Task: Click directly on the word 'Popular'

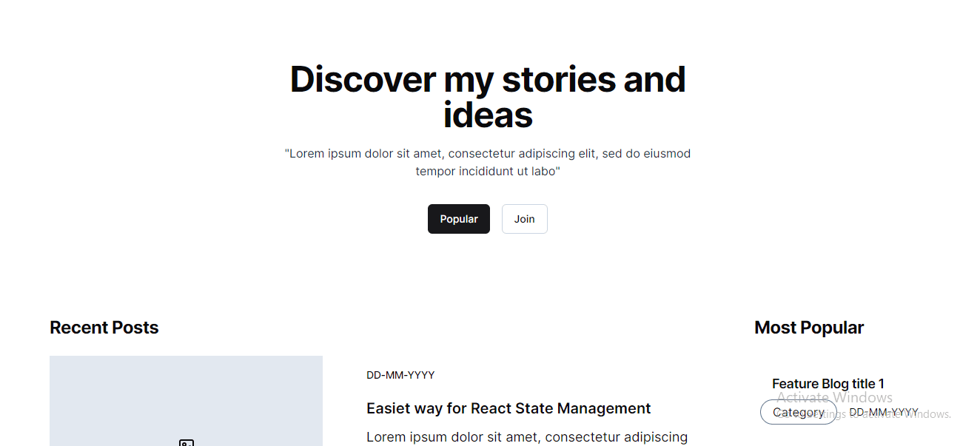Action: 458,219
